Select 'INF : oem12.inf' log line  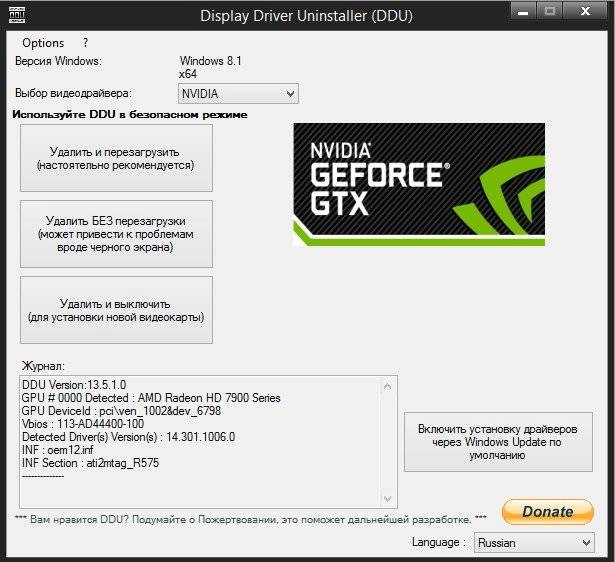[x=58, y=450]
